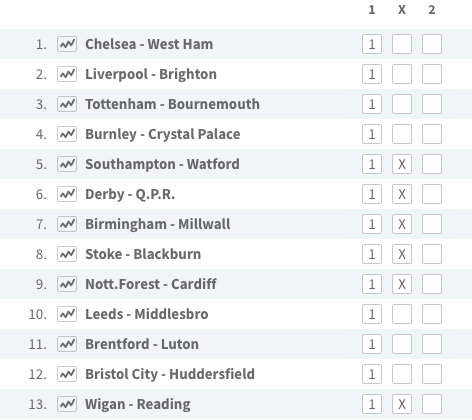The image size is (472, 420).
Task: Uncheck the 1 box for Tottenham - Bournemouth
Action: pyautogui.click(x=372, y=104)
